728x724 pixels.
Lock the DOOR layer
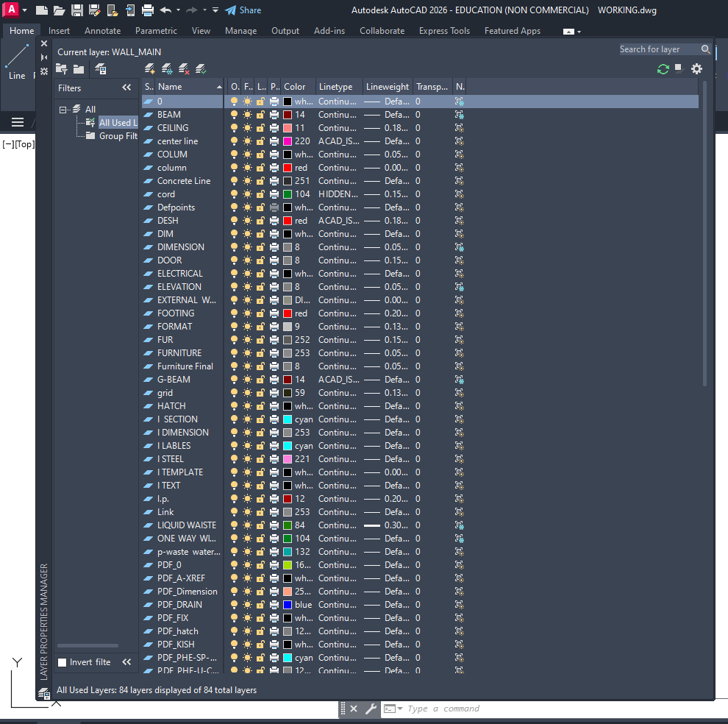click(260, 260)
